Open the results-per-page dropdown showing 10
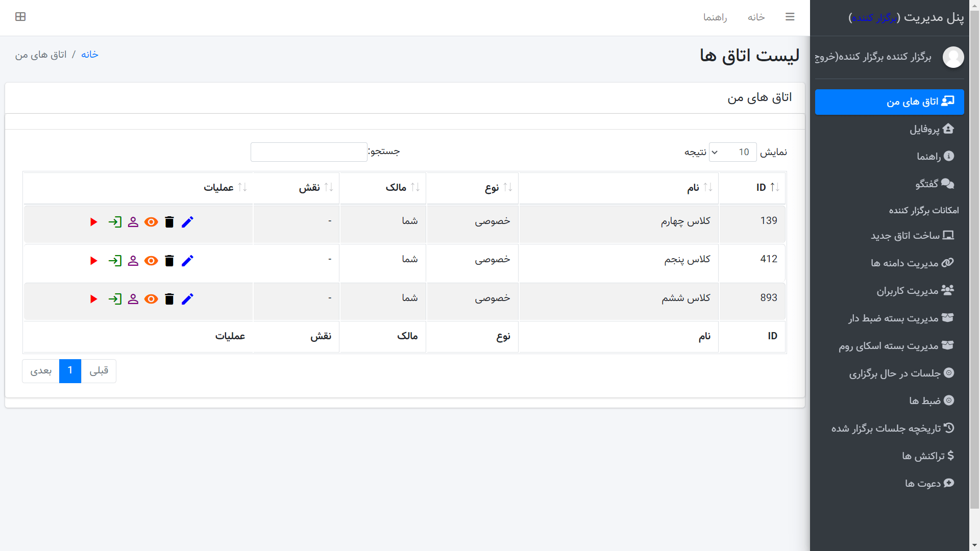 point(732,152)
